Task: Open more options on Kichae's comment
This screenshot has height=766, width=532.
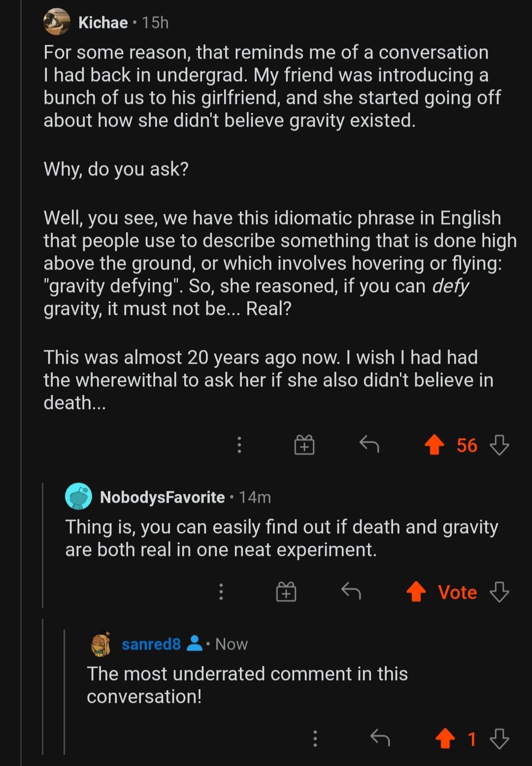Action: tap(239, 445)
